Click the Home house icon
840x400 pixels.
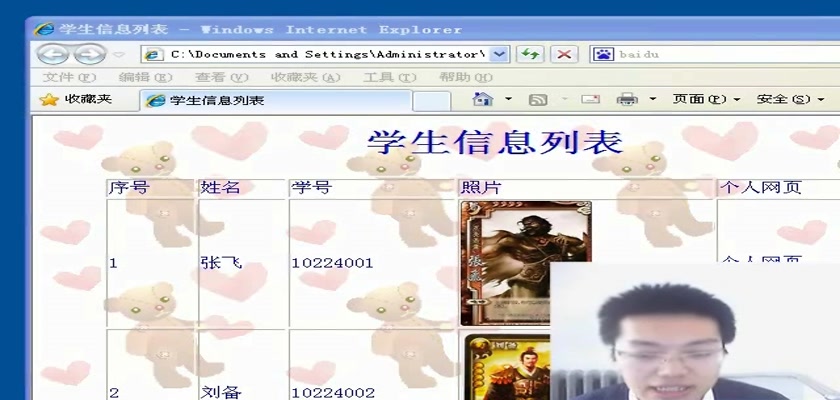[x=483, y=99]
